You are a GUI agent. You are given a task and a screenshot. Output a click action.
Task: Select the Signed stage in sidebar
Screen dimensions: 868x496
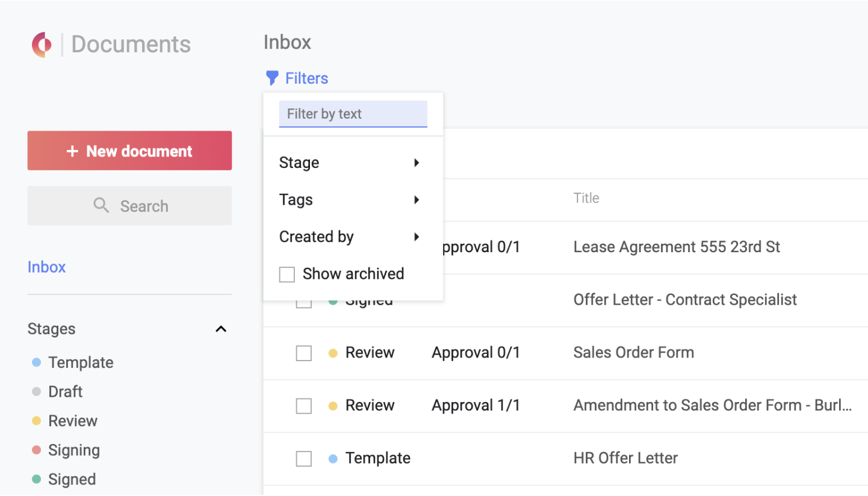click(x=72, y=479)
